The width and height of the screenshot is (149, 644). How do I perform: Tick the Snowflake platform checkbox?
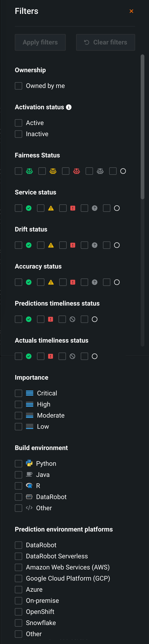[19, 622]
